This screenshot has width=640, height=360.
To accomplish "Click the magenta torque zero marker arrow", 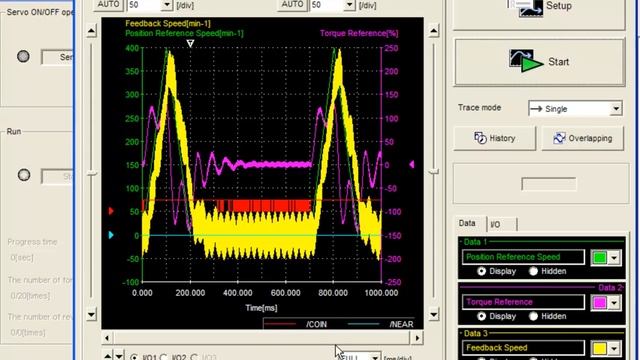I will pos(412,164).
